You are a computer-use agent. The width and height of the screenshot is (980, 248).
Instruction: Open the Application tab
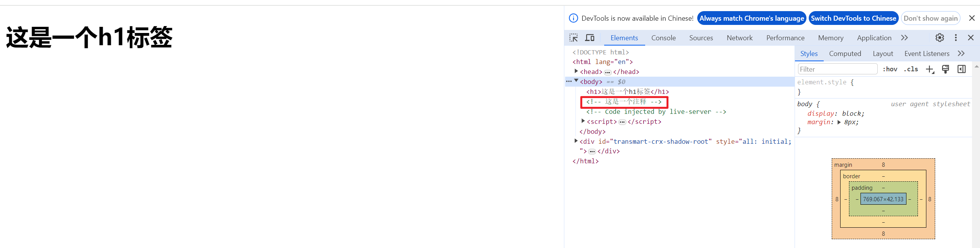point(874,38)
